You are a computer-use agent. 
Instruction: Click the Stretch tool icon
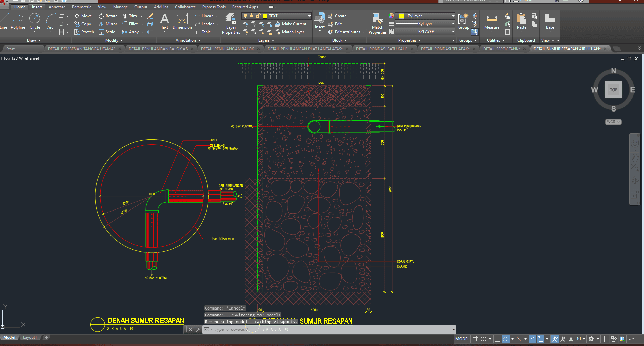(x=77, y=32)
